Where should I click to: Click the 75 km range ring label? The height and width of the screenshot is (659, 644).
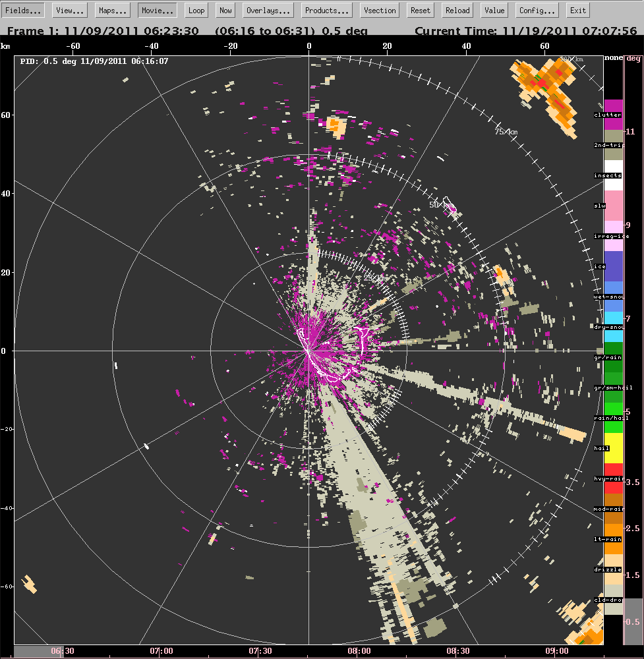point(506,132)
